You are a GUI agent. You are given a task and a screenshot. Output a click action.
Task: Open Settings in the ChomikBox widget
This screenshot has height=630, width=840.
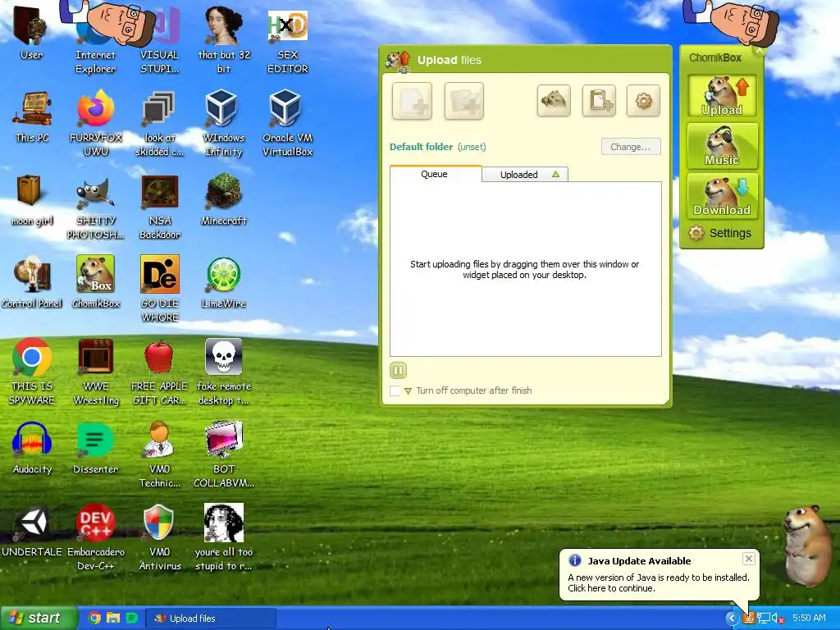[719, 234]
